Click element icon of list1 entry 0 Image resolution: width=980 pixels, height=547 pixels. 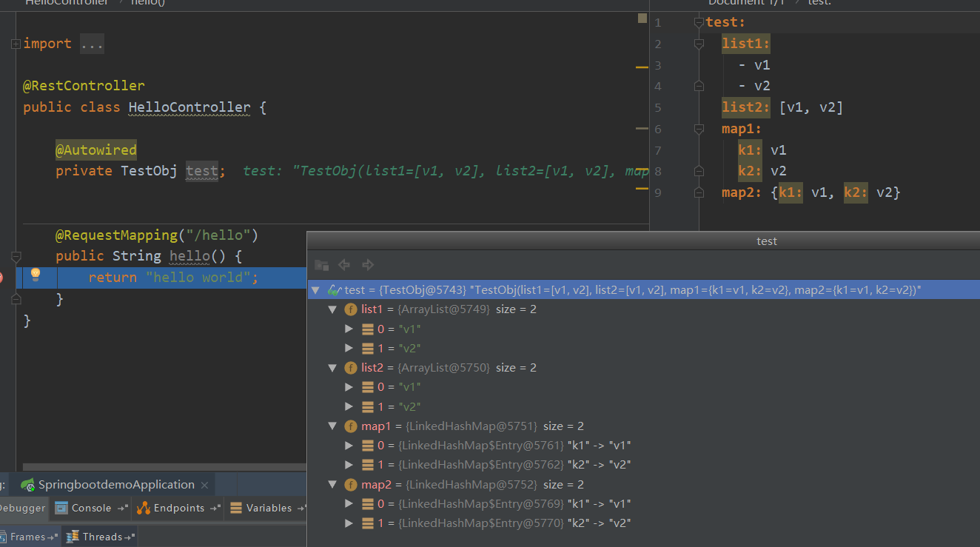coord(368,329)
